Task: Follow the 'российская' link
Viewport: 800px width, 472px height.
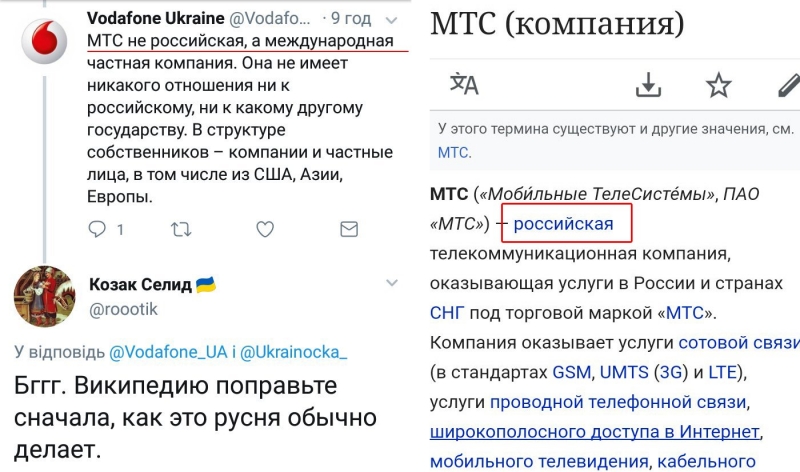Action: click(563, 223)
